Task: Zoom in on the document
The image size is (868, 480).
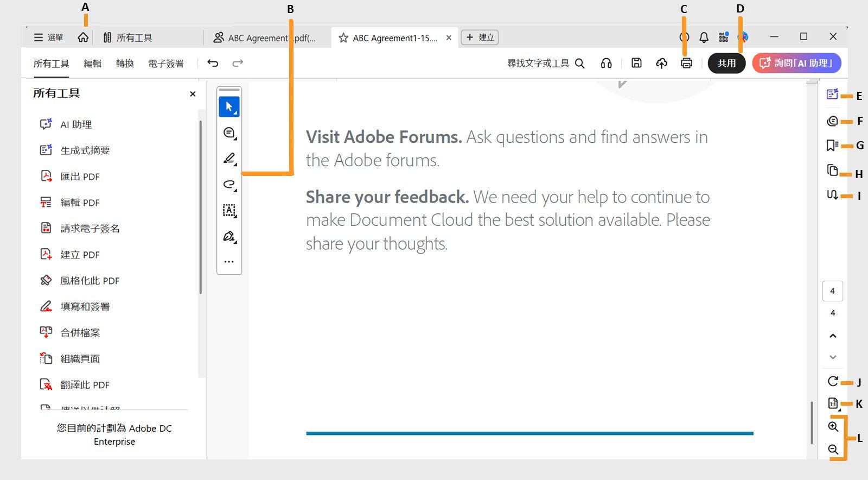Action: [833, 427]
